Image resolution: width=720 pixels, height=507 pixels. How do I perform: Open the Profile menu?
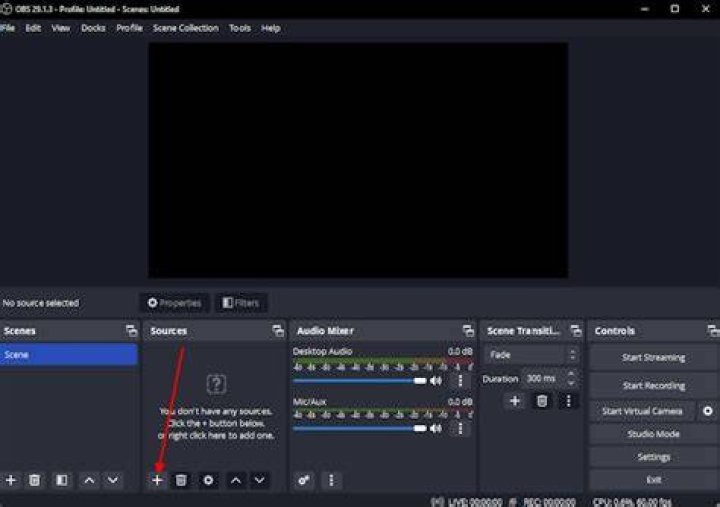click(129, 28)
